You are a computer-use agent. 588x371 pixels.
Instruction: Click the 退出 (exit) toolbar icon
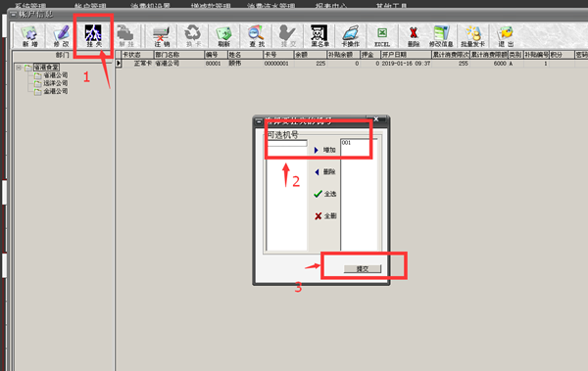coord(506,36)
